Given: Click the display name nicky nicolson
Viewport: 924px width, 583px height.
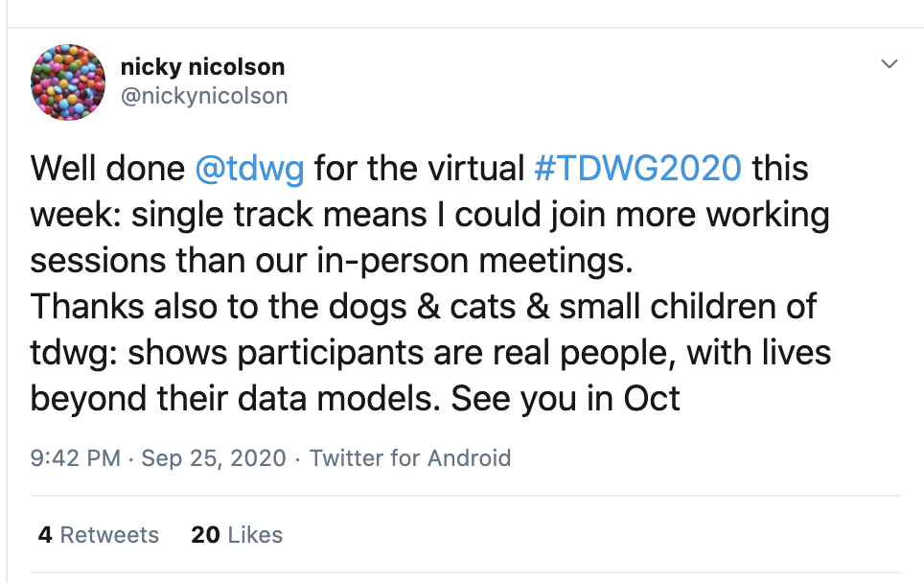Looking at the screenshot, I should click(202, 67).
